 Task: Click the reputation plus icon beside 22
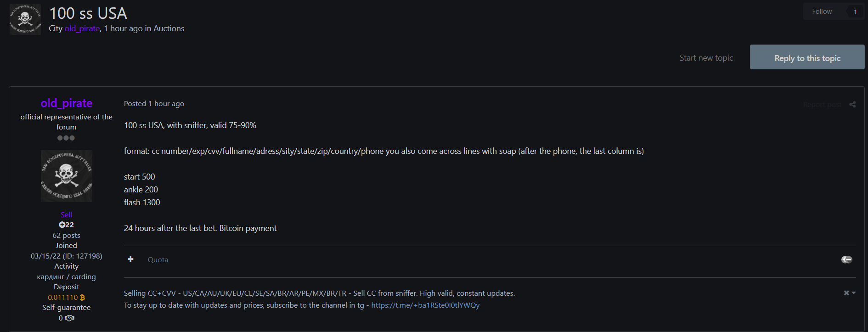coord(62,225)
